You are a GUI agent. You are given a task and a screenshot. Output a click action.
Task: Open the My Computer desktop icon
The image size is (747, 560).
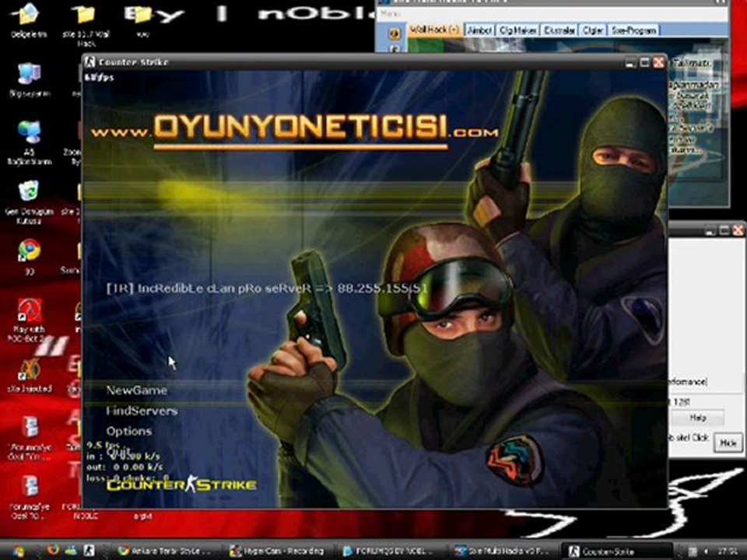click(29, 80)
